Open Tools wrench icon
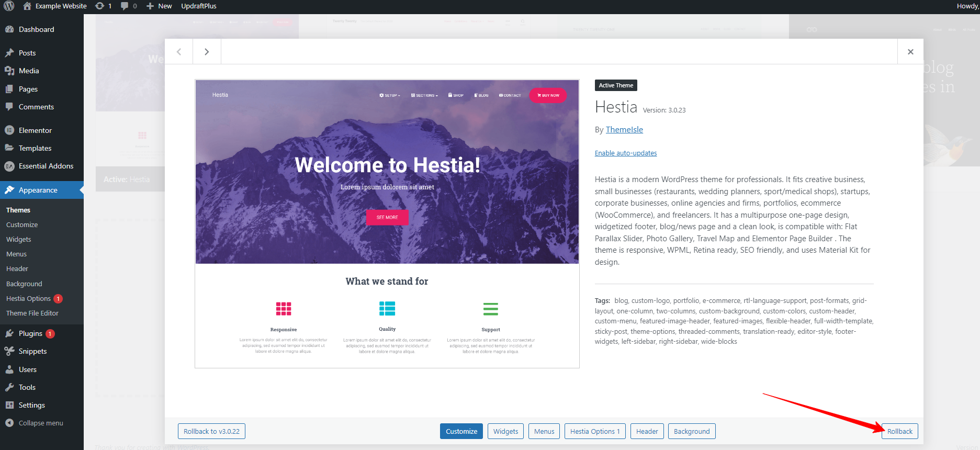 (9, 387)
